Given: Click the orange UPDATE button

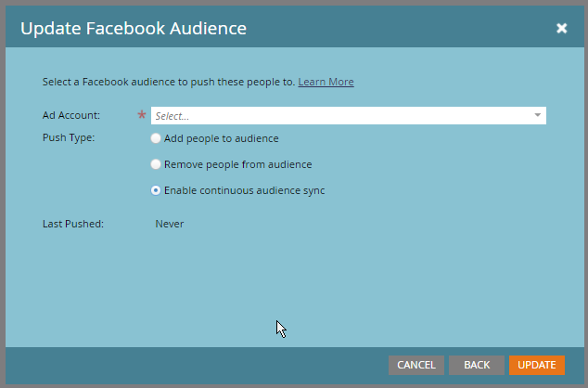Looking at the screenshot, I should (536, 365).
